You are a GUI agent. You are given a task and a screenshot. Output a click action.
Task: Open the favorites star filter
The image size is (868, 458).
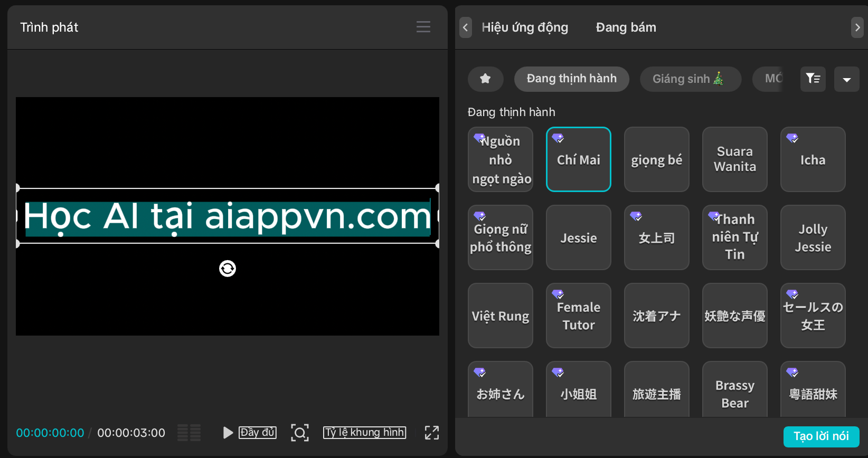[x=485, y=79]
